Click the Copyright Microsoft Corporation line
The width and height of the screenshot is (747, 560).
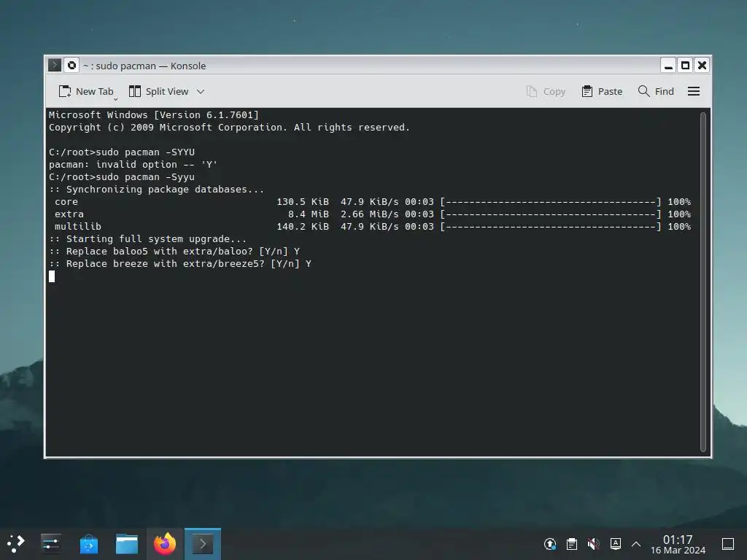(229, 128)
